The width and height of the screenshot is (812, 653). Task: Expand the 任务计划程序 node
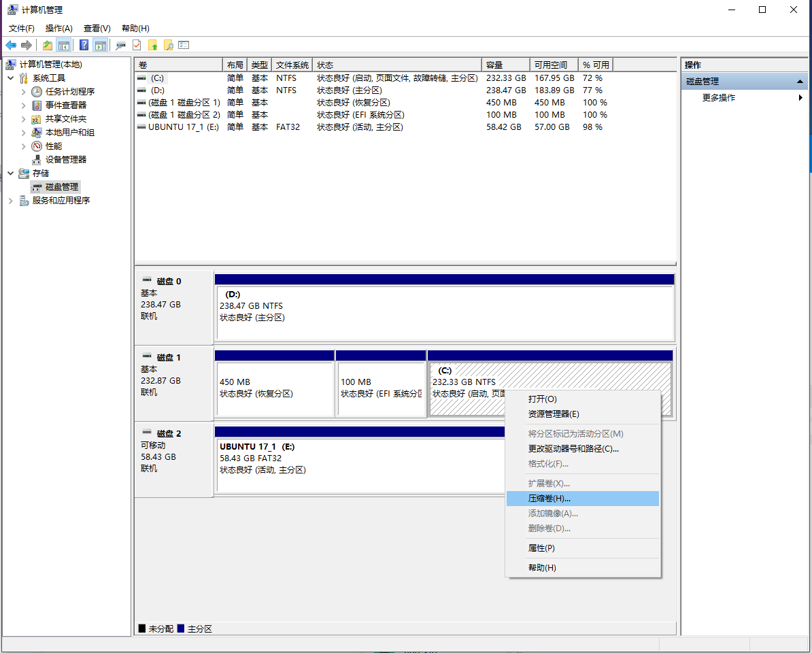pos(23,92)
